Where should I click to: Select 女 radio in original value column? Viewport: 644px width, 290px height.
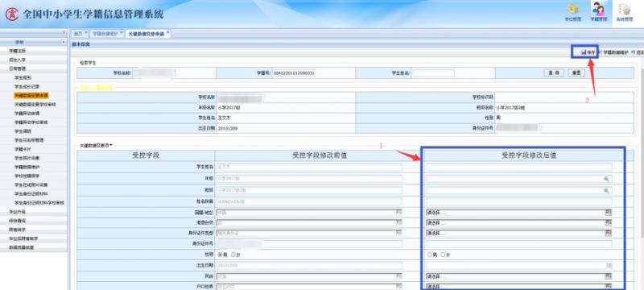point(233,255)
